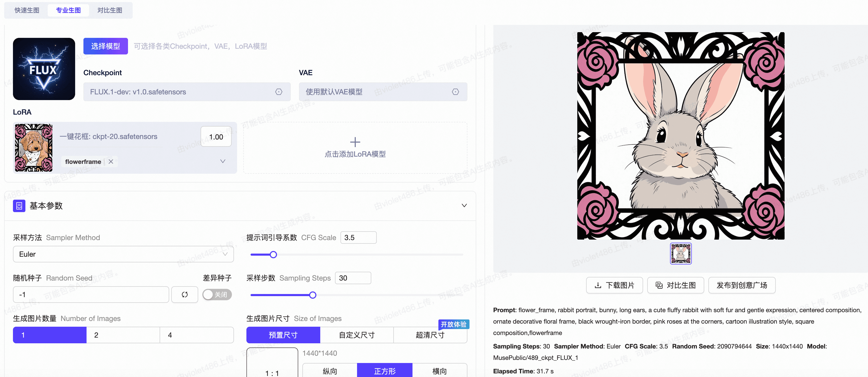
Task: Collapse the 基本参数 panel
Action: [x=464, y=205]
